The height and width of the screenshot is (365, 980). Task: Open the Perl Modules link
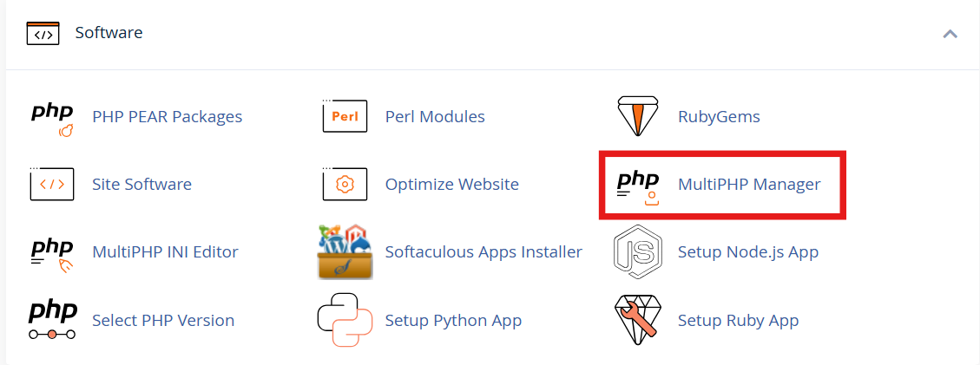(x=435, y=116)
